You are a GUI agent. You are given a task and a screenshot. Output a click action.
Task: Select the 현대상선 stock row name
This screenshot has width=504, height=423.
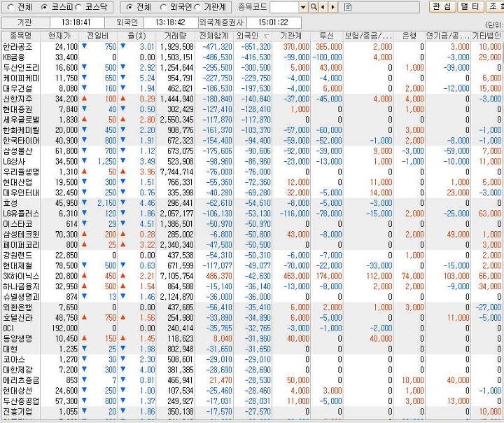[x=17, y=391]
